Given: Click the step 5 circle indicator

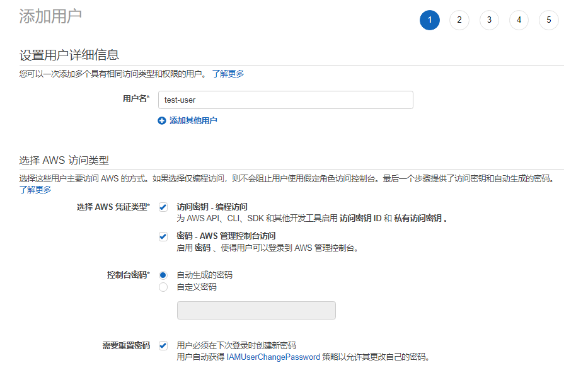Looking at the screenshot, I should (548, 20).
